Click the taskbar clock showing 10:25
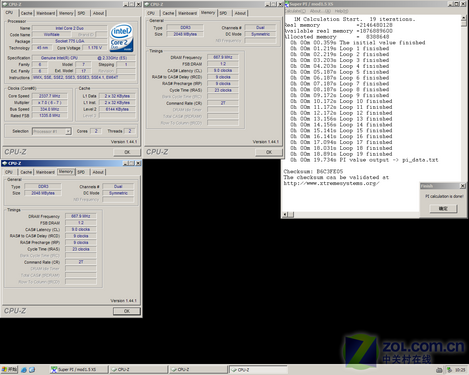This screenshot has width=469, height=375. 460,370
